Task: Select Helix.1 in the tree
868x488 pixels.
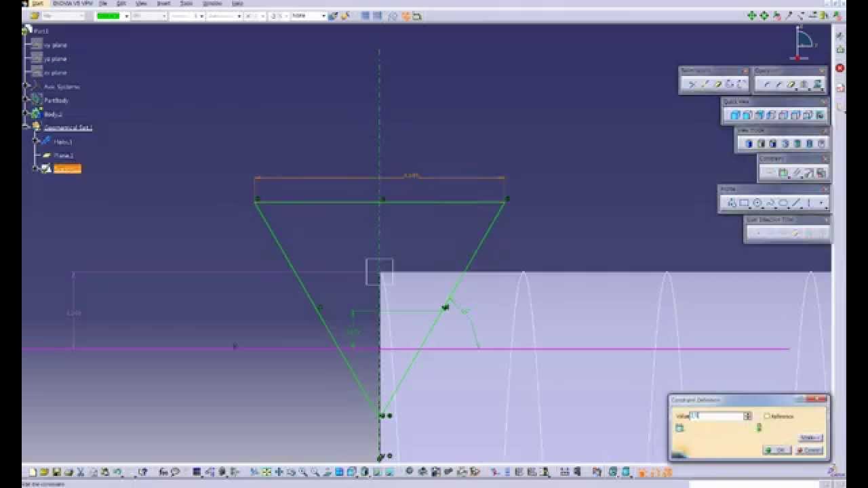Action: (62, 141)
